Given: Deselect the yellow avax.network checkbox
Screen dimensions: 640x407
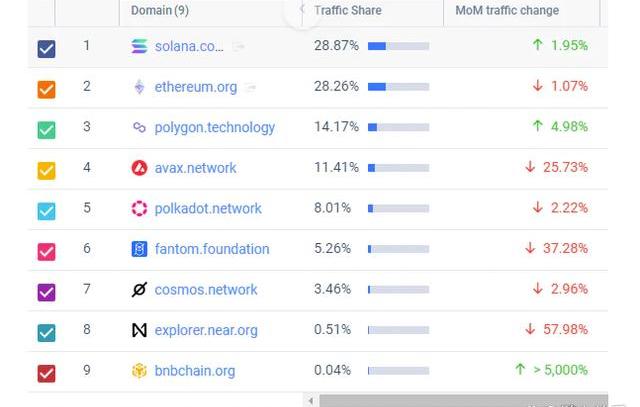Looking at the screenshot, I should 46,170.
